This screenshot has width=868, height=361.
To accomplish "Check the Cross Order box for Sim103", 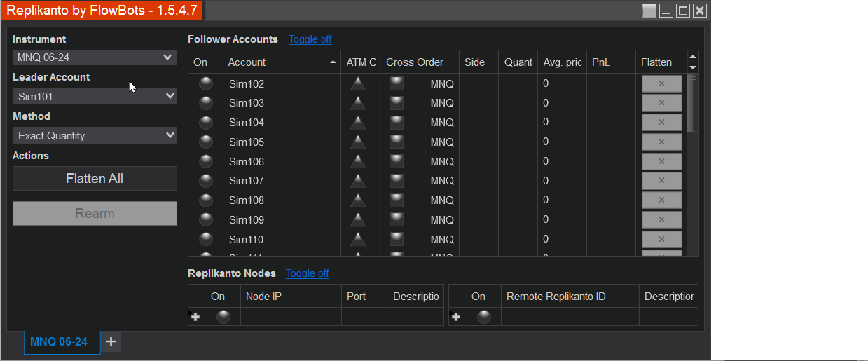I will pyautogui.click(x=397, y=103).
